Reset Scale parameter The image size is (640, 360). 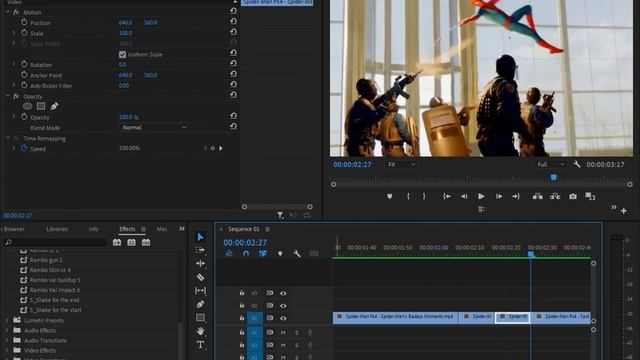point(233,32)
